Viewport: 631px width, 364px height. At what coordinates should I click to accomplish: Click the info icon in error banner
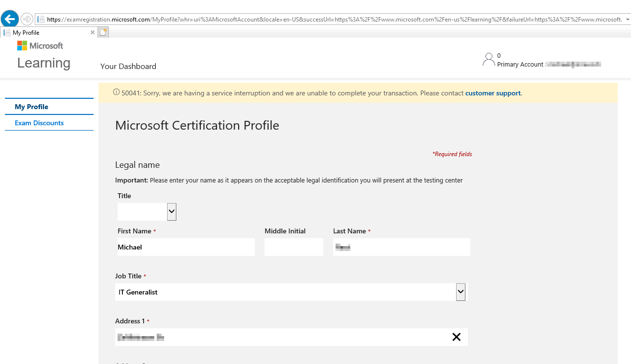(x=116, y=92)
